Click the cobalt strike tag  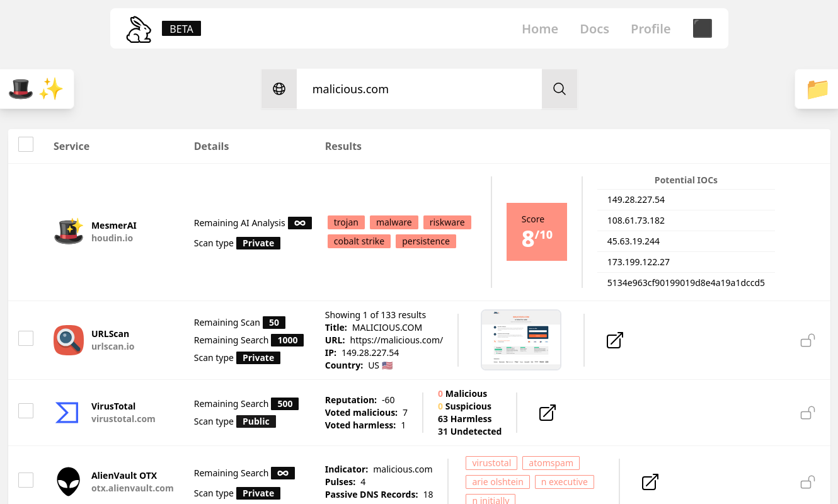click(x=359, y=241)
